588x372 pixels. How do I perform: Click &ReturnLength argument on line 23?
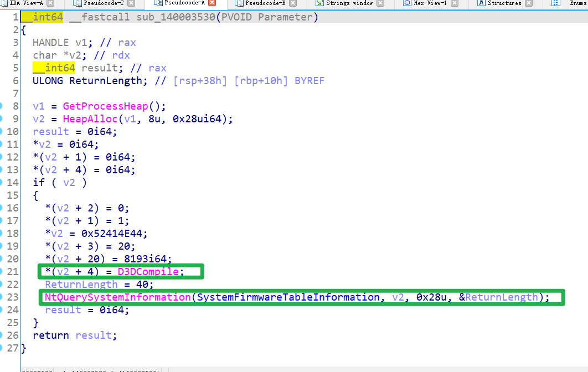pos(498,297)
